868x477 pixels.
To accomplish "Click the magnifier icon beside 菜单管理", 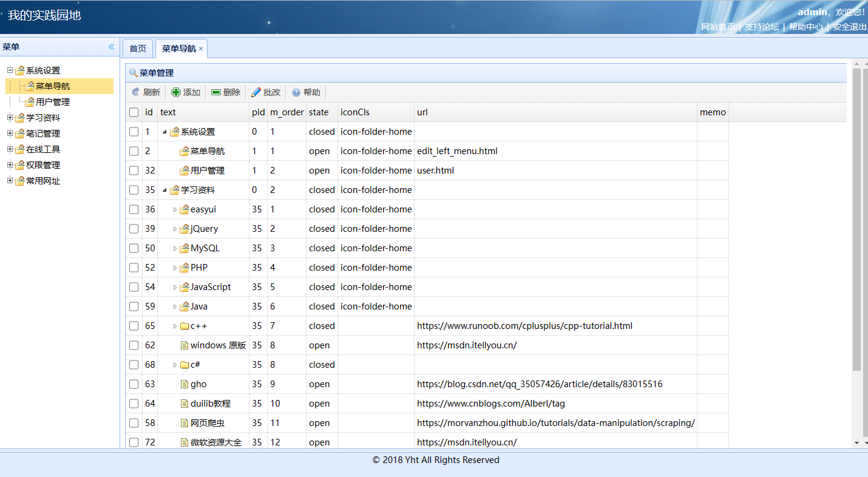I will [133, 73].
